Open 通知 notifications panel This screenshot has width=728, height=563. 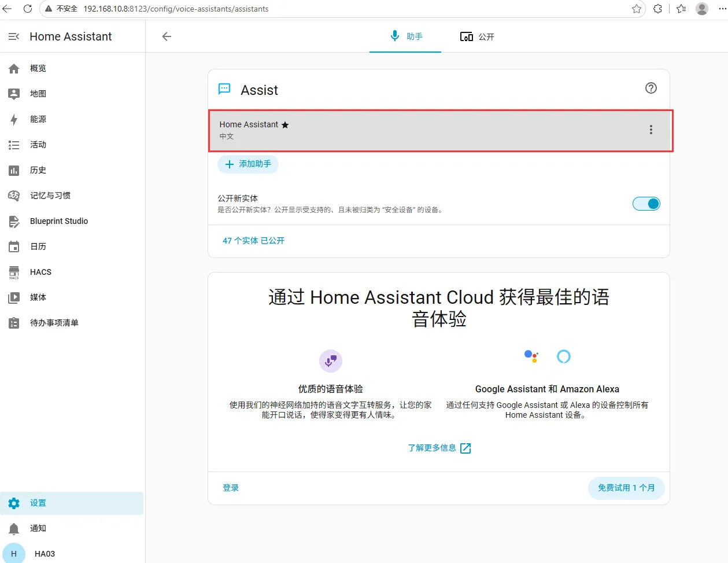(x=72, y=528)
